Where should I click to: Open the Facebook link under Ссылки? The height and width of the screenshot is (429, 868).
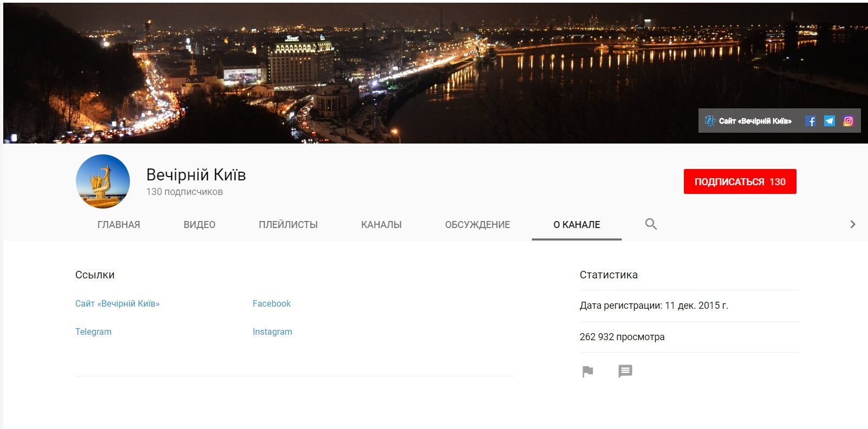(x=272, y=304)
